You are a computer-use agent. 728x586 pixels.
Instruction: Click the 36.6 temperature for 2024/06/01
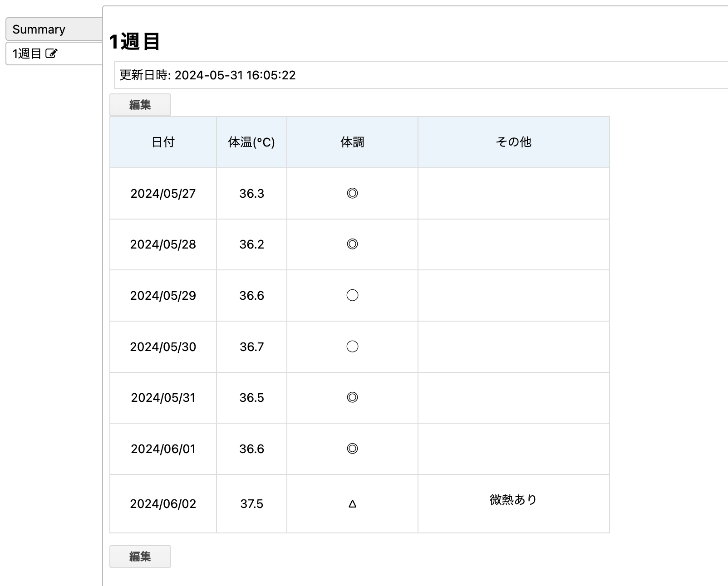251,449
